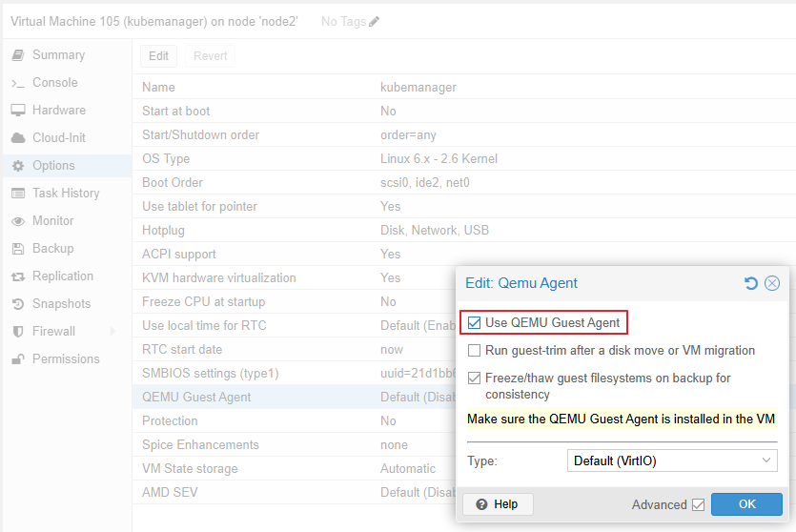Open the Type dropdown Default (VirtIO)
This screenshot has width=796, height=532.
[x=672, y=460]
